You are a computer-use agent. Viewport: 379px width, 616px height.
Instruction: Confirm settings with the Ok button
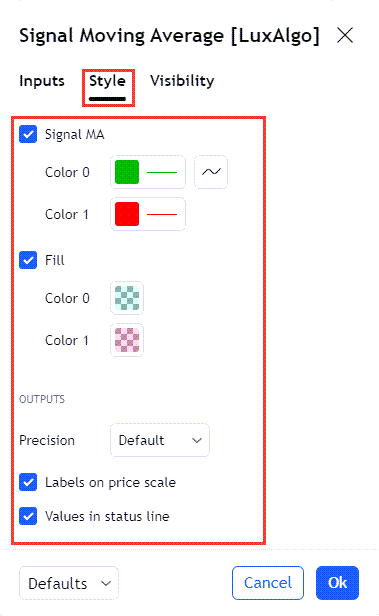point(337,583)
